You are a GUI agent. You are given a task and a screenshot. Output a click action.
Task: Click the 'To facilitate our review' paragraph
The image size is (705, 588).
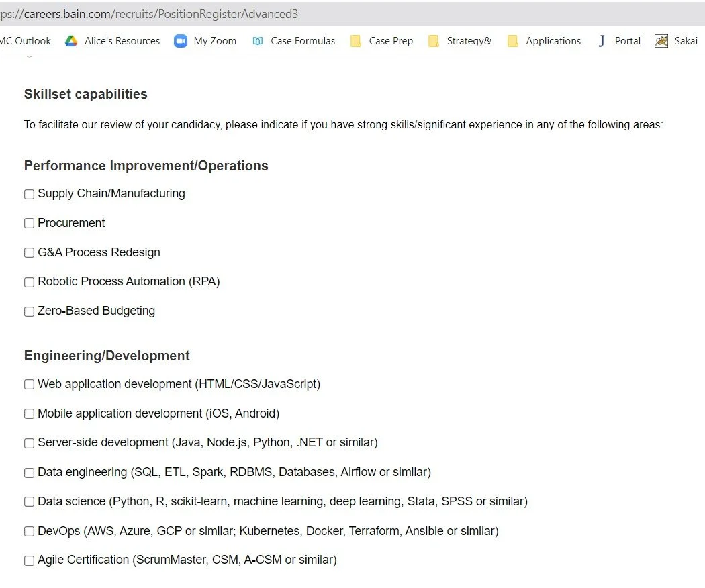tap(344, 125)
